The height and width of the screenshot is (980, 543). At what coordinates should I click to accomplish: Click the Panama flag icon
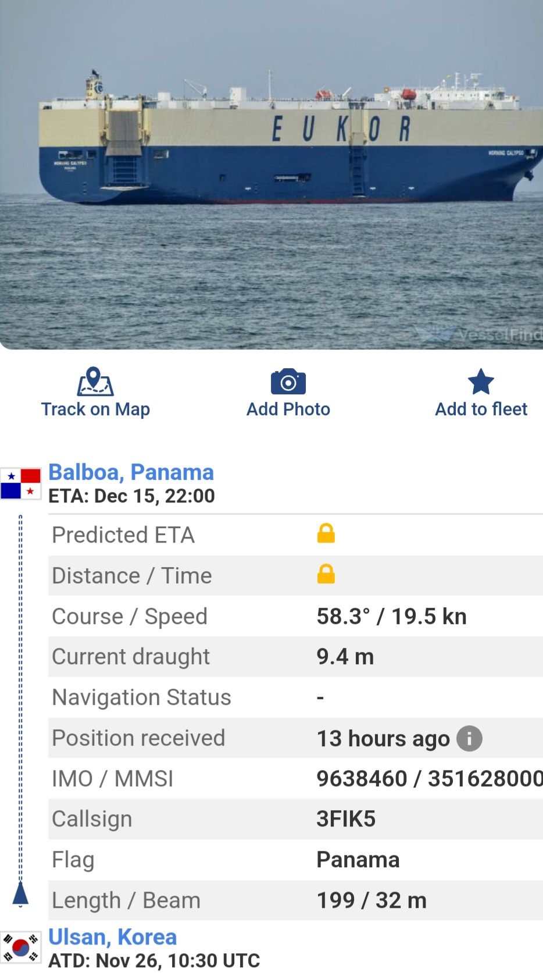(21, 484)
